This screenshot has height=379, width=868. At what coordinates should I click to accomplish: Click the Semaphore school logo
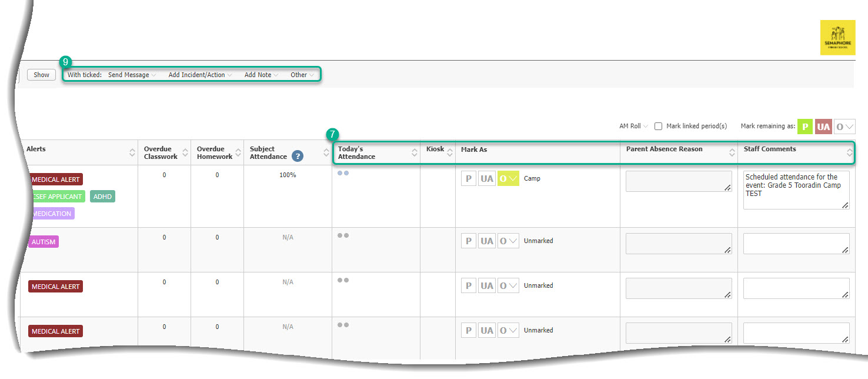[x=839, y=37]
